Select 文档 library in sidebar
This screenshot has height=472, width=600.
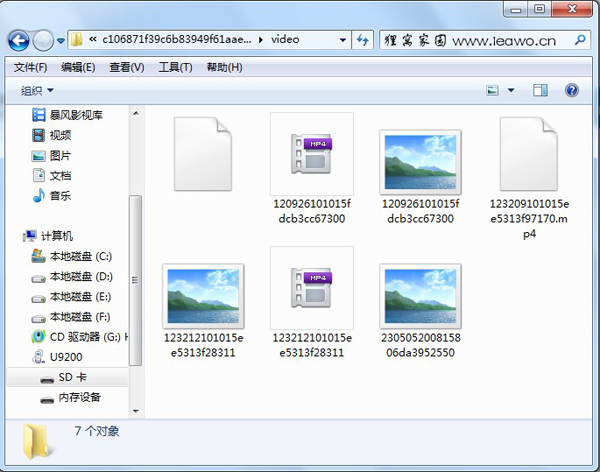click(52, 176)
